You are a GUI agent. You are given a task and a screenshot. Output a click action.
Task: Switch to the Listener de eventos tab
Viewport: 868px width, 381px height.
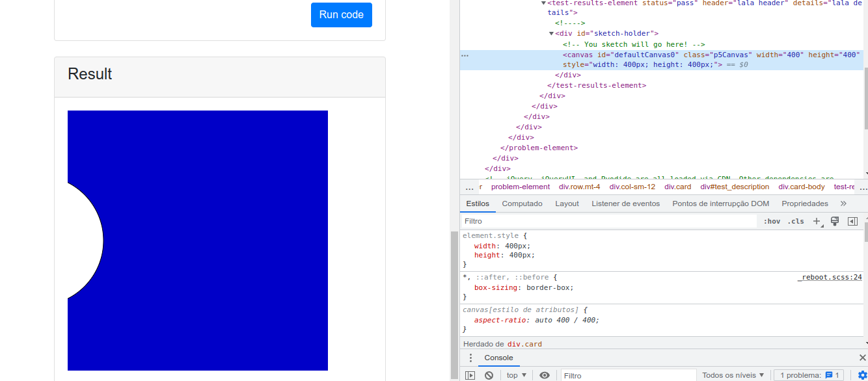tap(625, 204)
